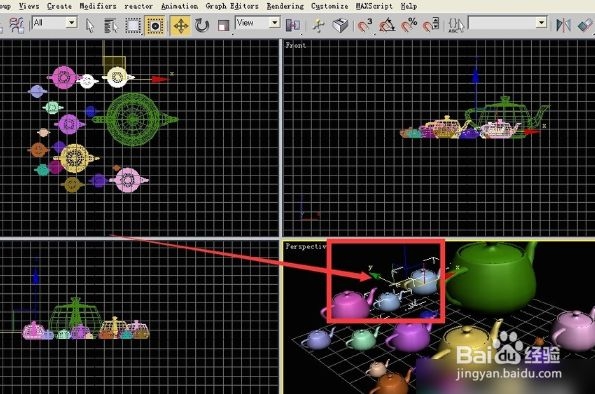Viewport: 595px width, 394px height.
Task: Toggle the Keyboard Shortcut Override cube icon
Action: (x=340, y=26)
